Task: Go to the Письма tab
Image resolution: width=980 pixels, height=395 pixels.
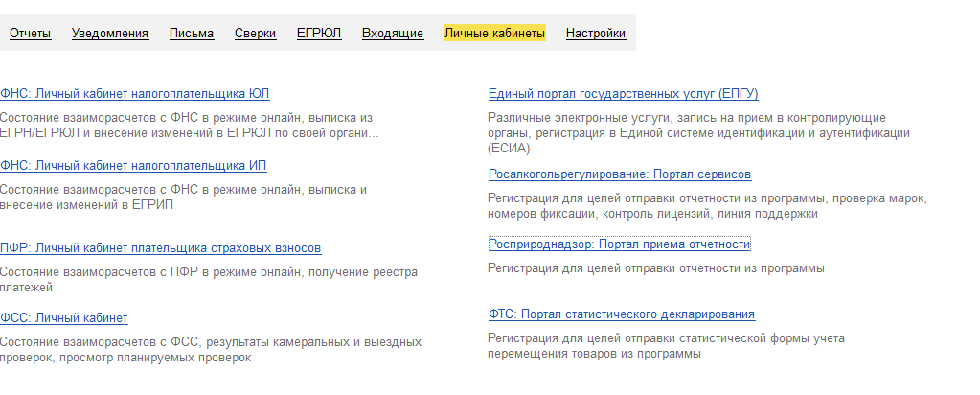Action: click(192, 34)
